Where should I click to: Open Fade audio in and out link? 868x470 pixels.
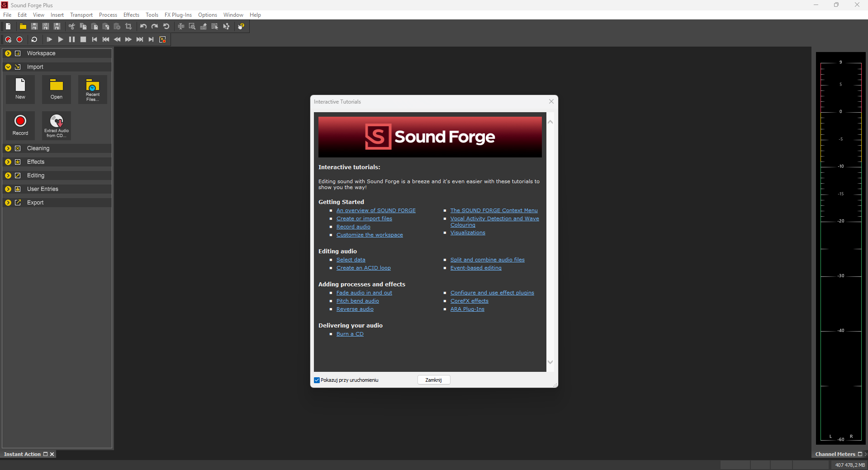coord(364,293)
